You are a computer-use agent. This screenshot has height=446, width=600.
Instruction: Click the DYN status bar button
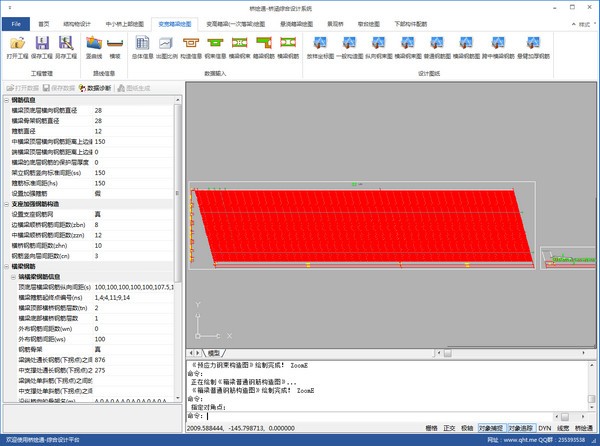544,427
